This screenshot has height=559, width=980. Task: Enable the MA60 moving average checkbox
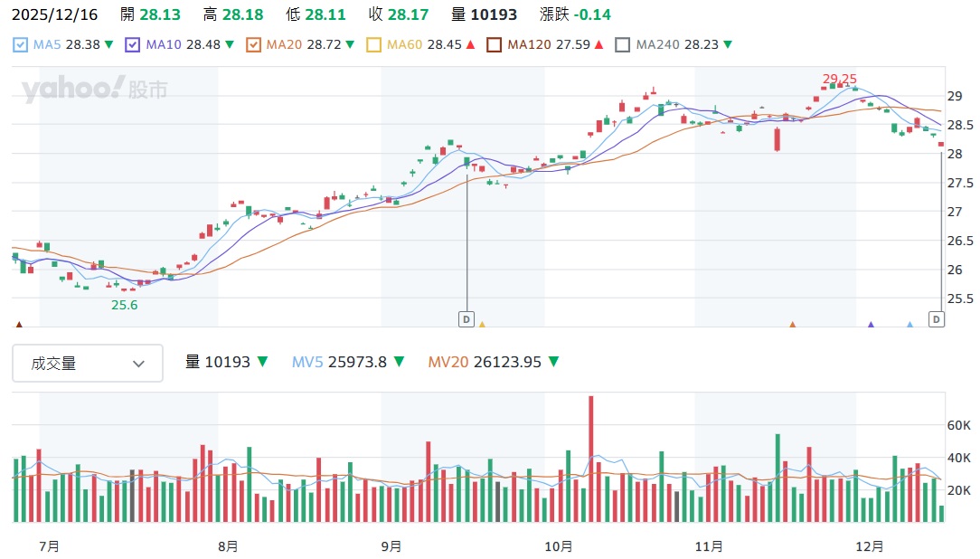tap(373, 44)
